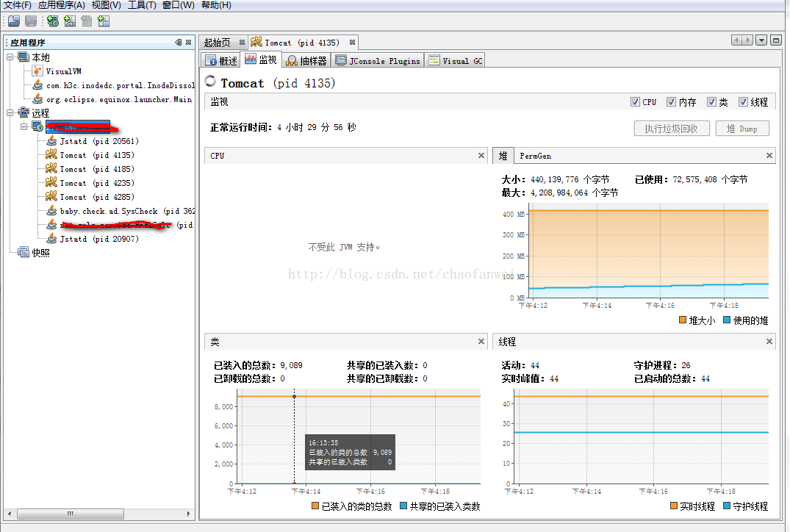Viewport: 790px width, 532px height.
Task: Click the 快照 snapshots icon in tree
Action: point(24,252)
